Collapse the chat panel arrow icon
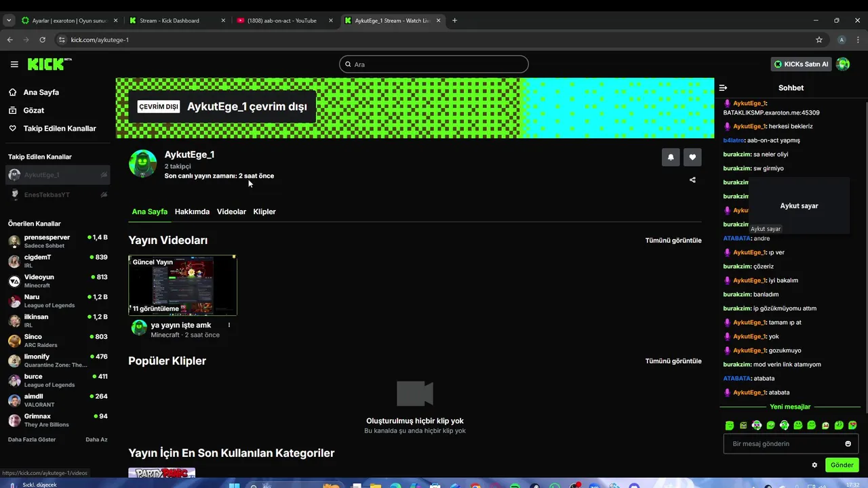Viewport: 868px width, 488px height. (723, 88)
